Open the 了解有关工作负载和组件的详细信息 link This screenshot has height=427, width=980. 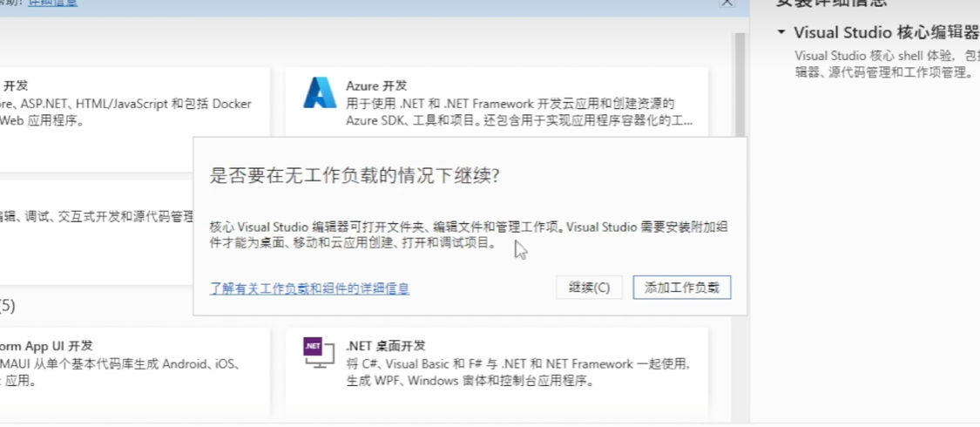(309, 288)
